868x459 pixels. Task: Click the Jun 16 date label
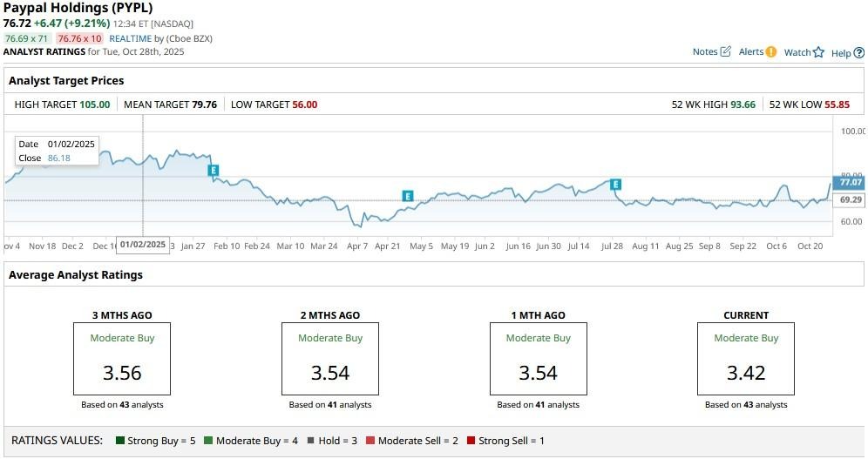518,246
